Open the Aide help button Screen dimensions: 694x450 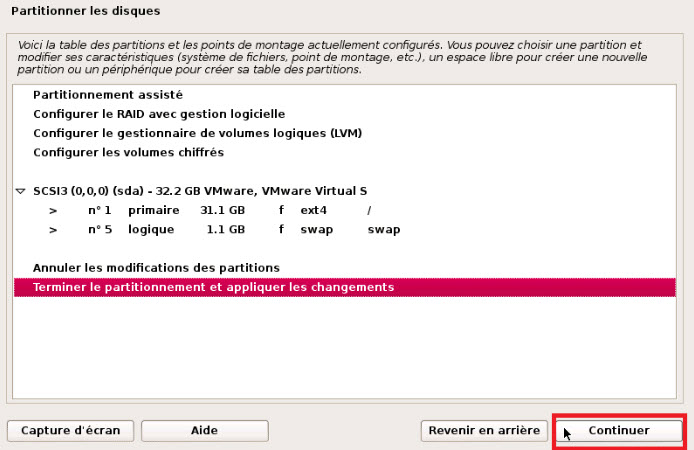[204, 431]
